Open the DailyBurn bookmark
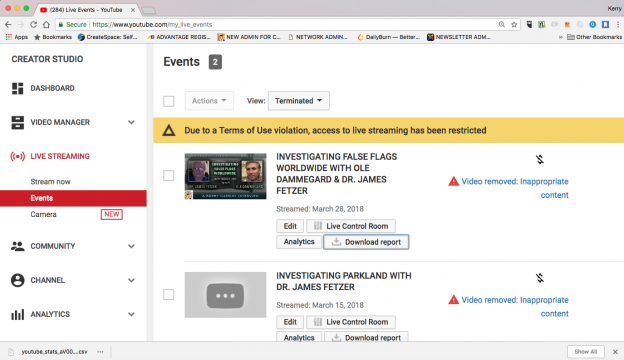 coord(388,37)
